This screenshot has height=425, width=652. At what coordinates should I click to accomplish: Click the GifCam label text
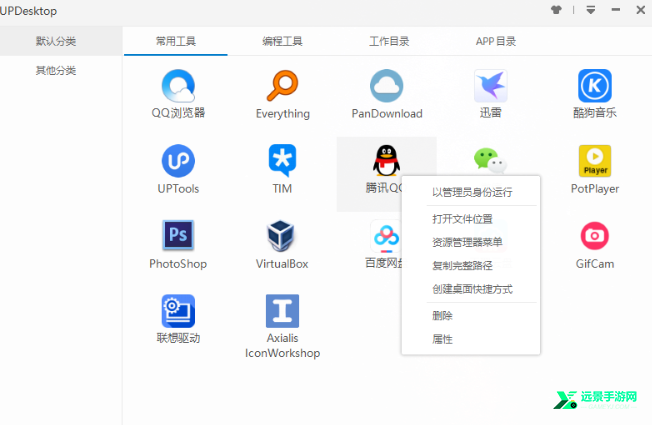point(595,264)
